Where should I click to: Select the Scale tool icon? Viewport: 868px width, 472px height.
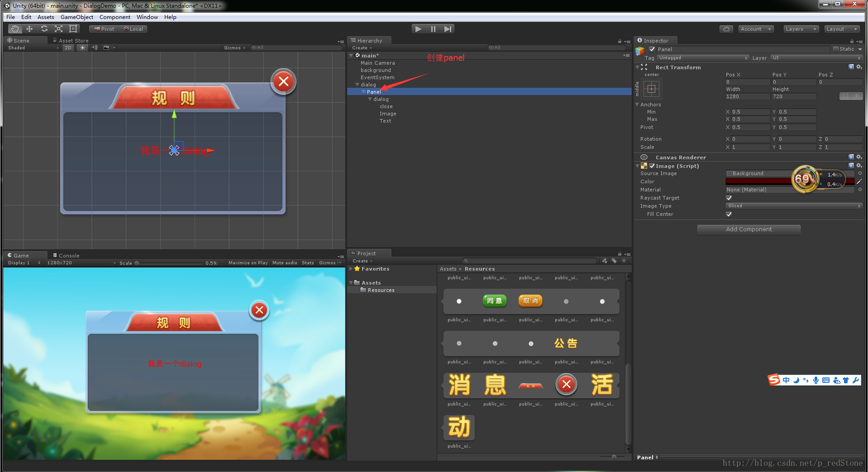click(x=58, y=29)
